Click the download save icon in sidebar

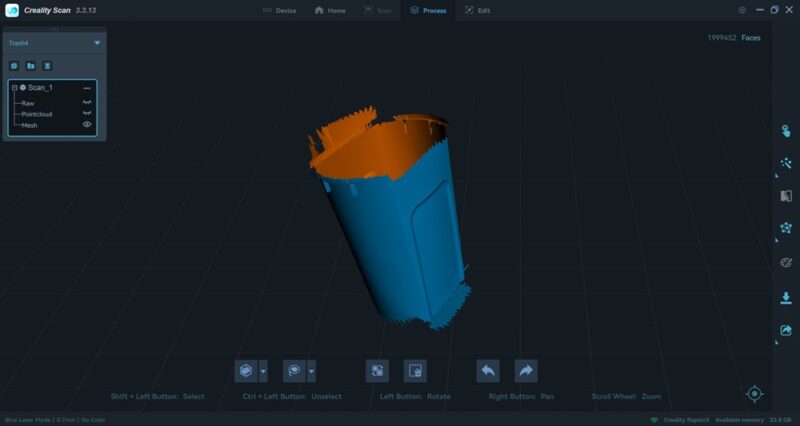(x=786, y=297)
